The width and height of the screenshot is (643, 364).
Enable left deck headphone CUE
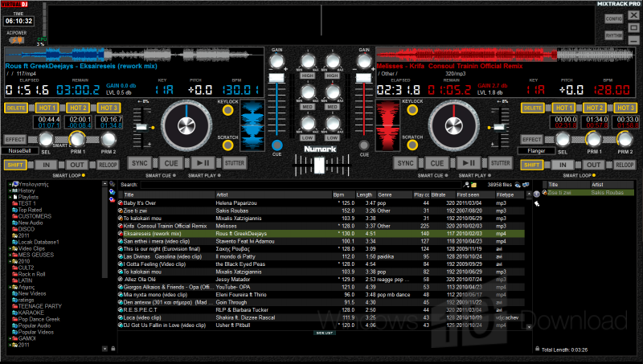click(x=276, y=145)
